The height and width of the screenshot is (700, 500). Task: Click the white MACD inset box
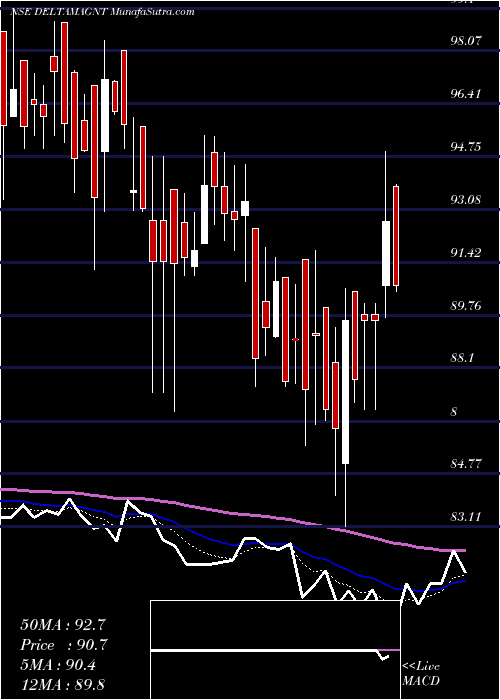coord(275,650)
